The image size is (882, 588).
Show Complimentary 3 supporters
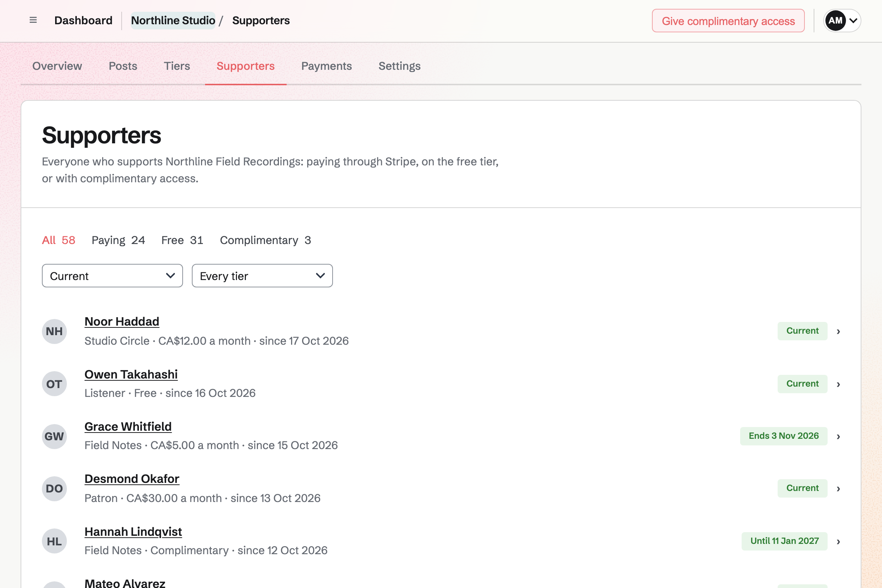265,240
